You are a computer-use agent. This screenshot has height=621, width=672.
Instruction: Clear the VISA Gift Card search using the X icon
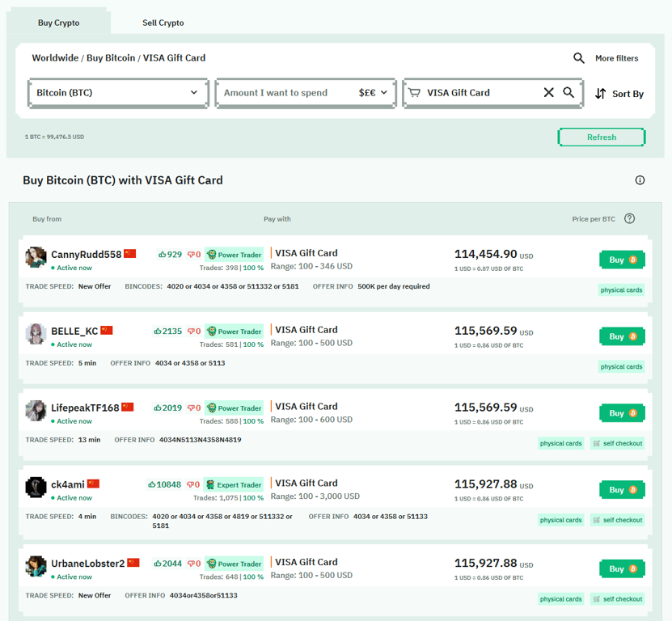coord(548,93)
